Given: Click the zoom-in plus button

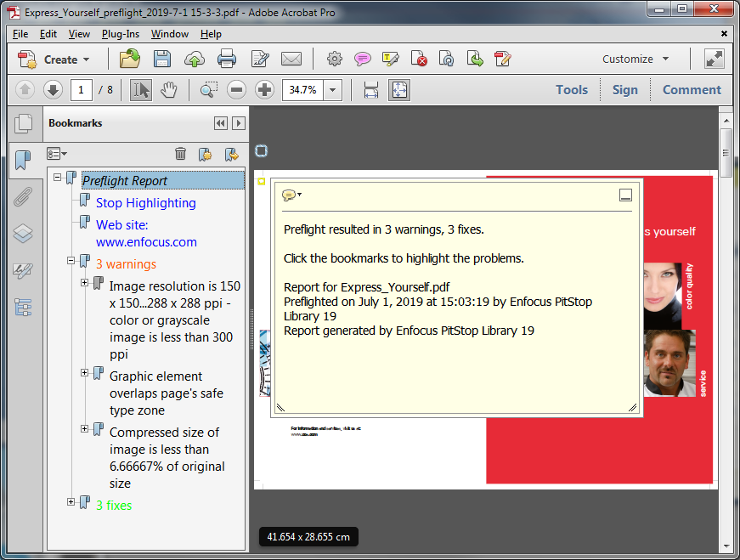Looking at the screenshot, I should [x=264, y=90].
